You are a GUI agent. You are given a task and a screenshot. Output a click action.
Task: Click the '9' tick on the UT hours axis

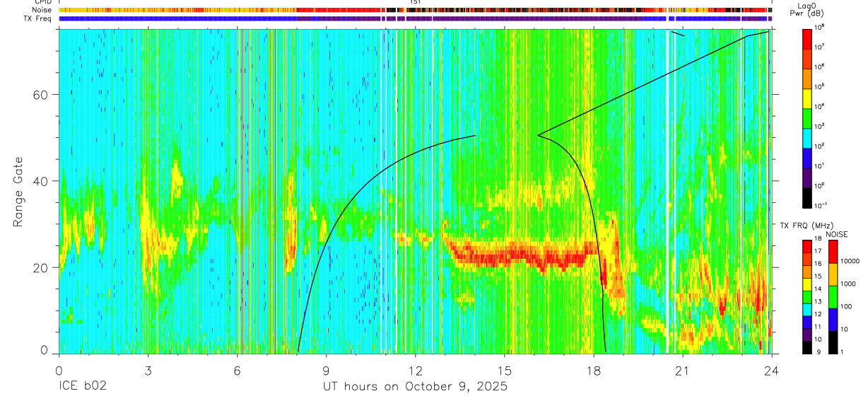326,370
